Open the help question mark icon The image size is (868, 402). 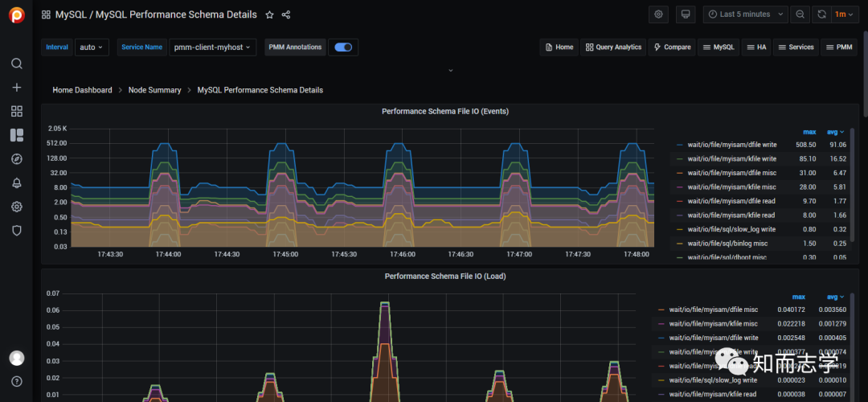click(x=17, y=382)
